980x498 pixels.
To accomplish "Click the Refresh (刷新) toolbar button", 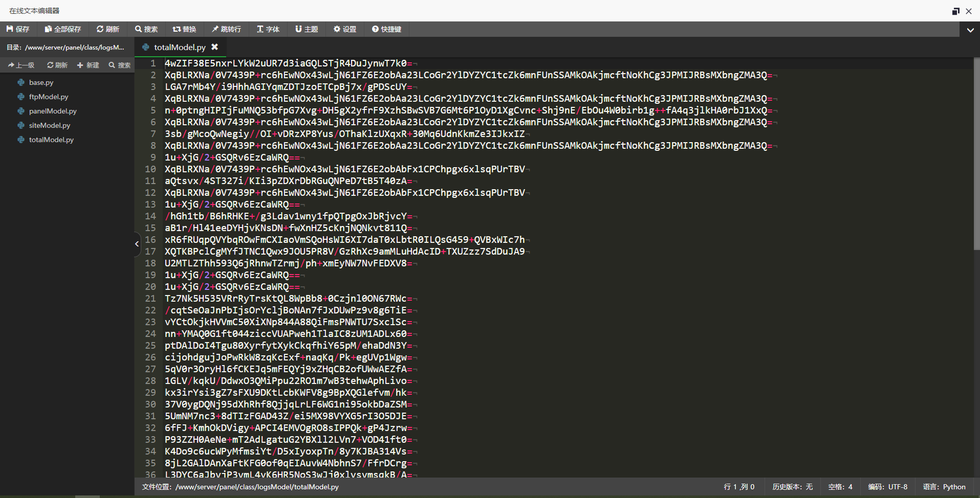I will click(107, 29).
